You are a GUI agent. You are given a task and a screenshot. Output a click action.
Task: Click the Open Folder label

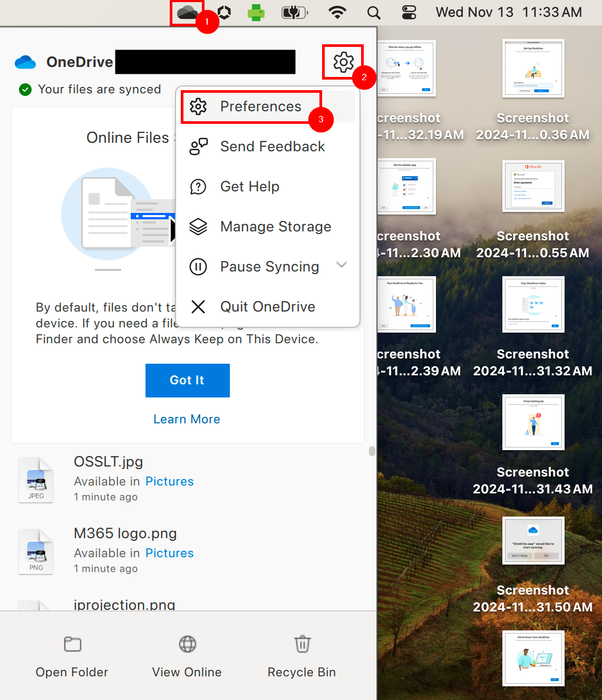click(72, 672)
